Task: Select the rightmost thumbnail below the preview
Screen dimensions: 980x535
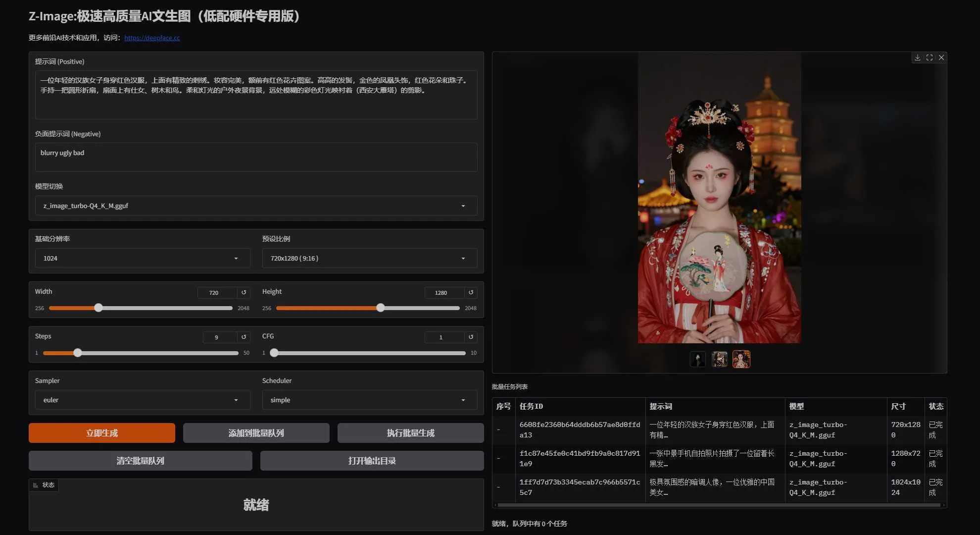Action: [741, 359]
